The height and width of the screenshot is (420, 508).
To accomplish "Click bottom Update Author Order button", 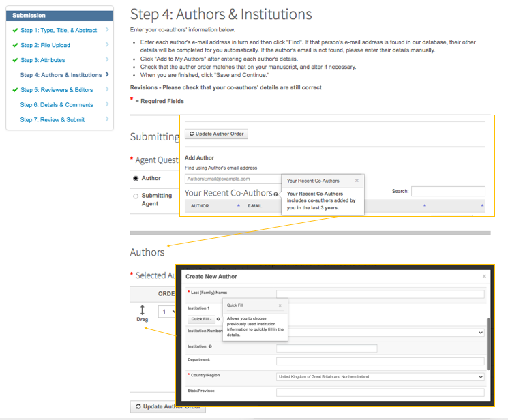I will coord(168,406).
